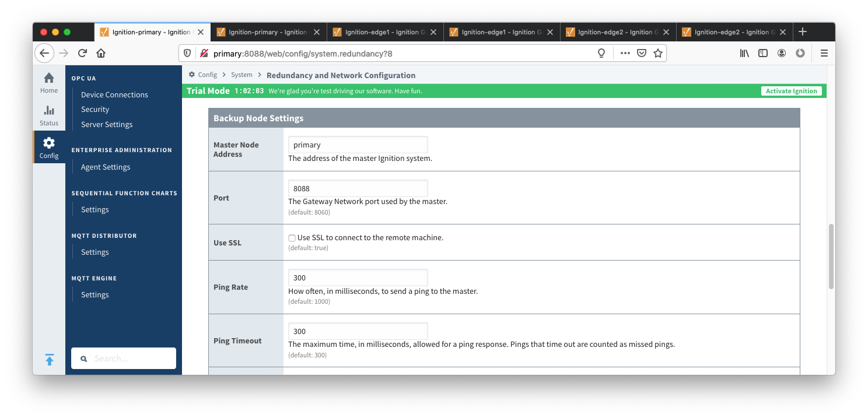Open page actions three-dot menu
Viewport: 868px width, 418px height.
[625, 53]
